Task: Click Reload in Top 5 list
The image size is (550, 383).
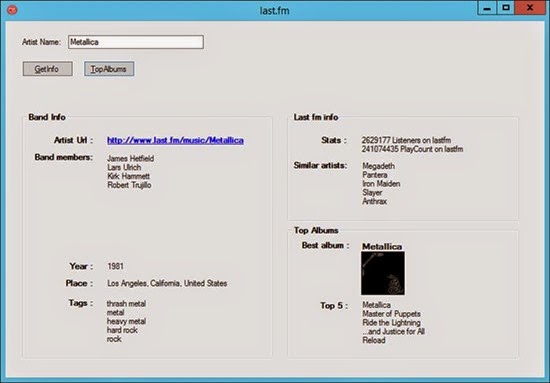Action: point(374,340)
